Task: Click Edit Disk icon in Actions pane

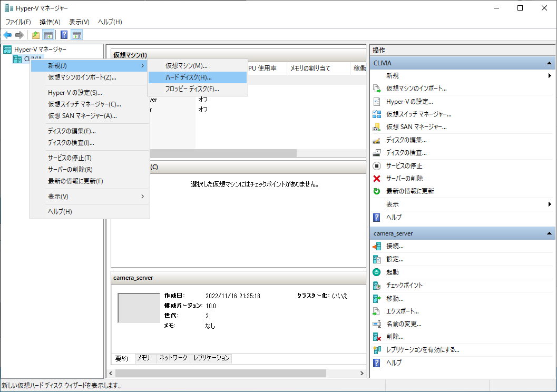Action: click(x=377, y=140)
